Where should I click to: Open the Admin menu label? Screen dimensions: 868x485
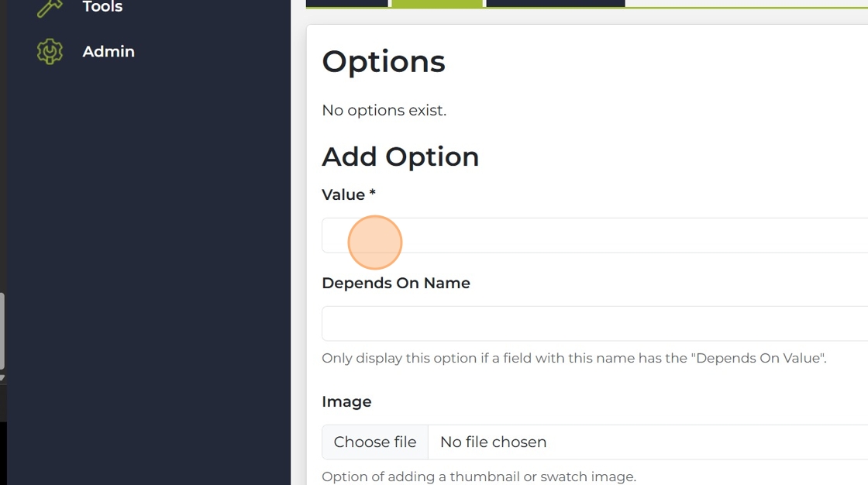point(108,52)
